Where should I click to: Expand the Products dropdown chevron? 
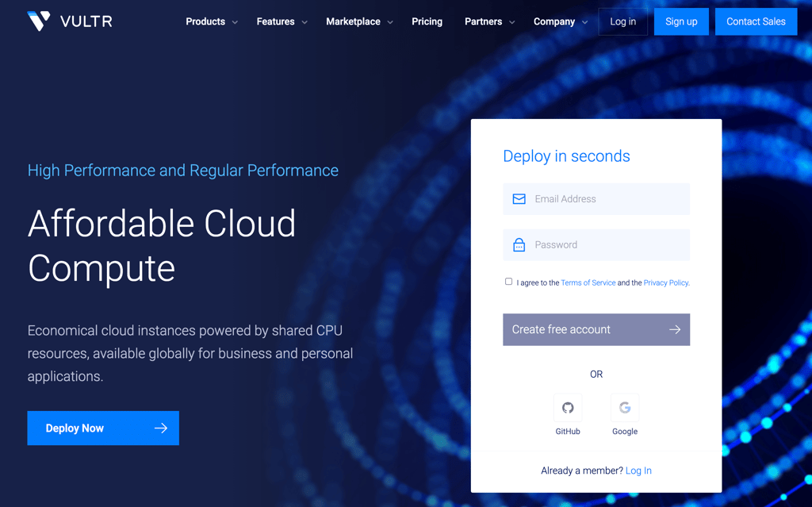235,22
